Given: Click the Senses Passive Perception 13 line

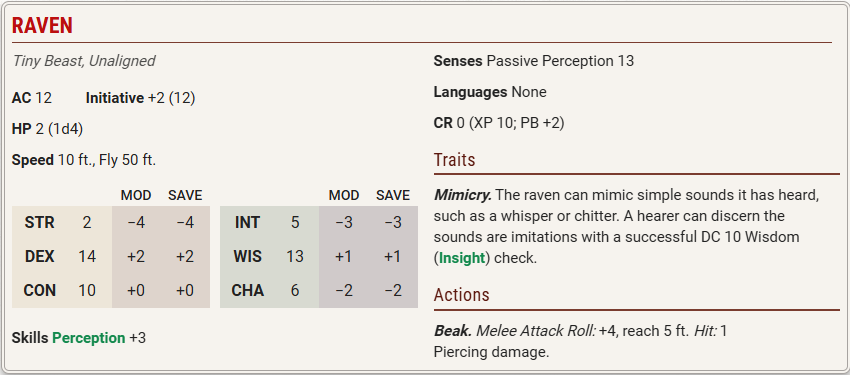Looking at the screenshot, I should pyautogui.click(x=533, y=61).
